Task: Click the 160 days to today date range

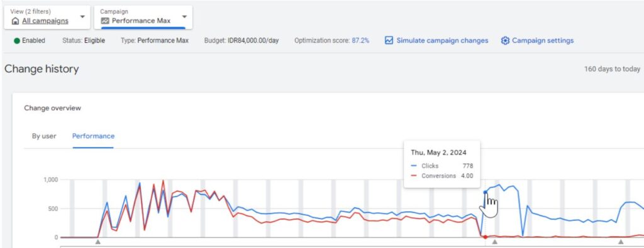Action: 612,69
